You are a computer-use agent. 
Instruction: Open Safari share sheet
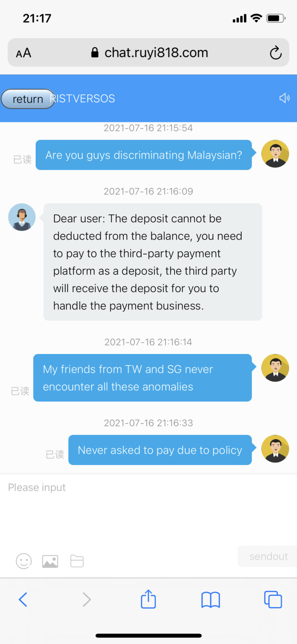tap(148, 600)
